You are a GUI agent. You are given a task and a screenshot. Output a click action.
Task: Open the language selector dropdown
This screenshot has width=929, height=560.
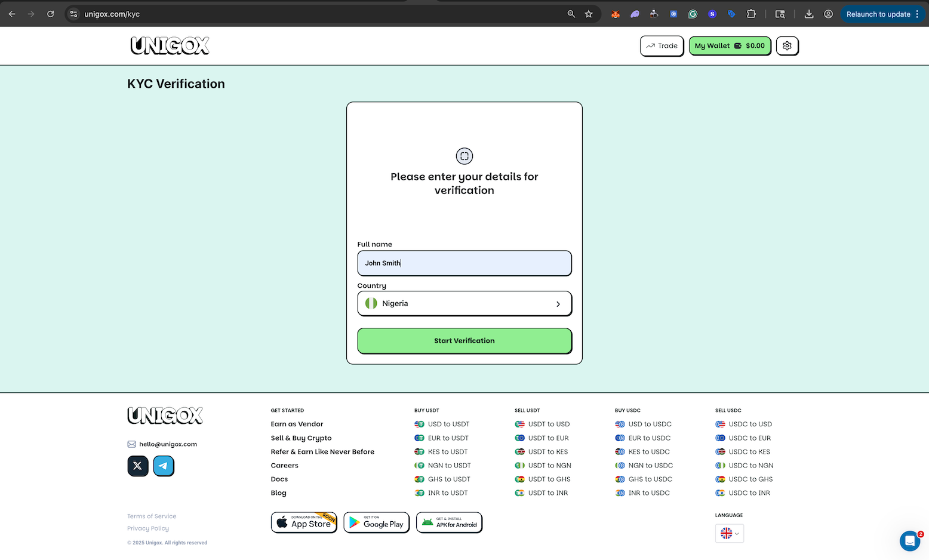729,533
